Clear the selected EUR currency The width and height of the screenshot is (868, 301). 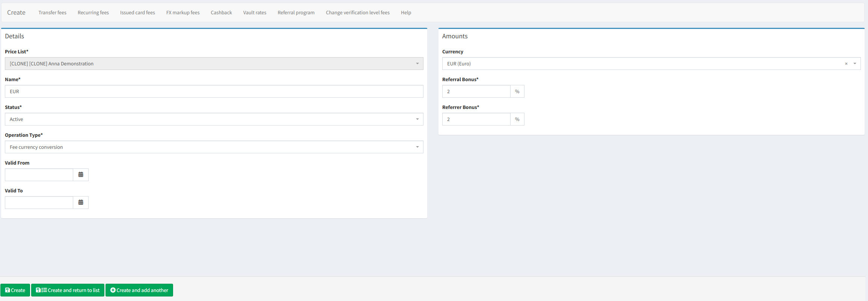click(x=846, y=64)
